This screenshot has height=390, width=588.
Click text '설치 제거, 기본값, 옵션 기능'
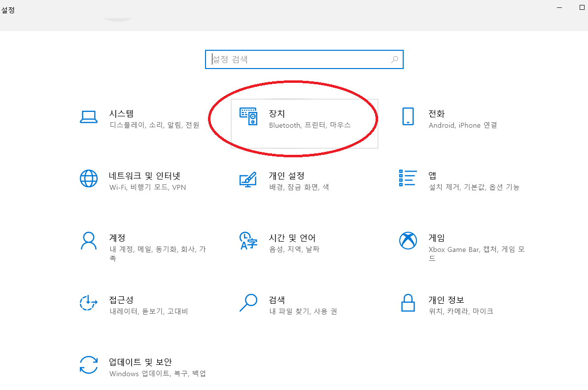[474, 187]
